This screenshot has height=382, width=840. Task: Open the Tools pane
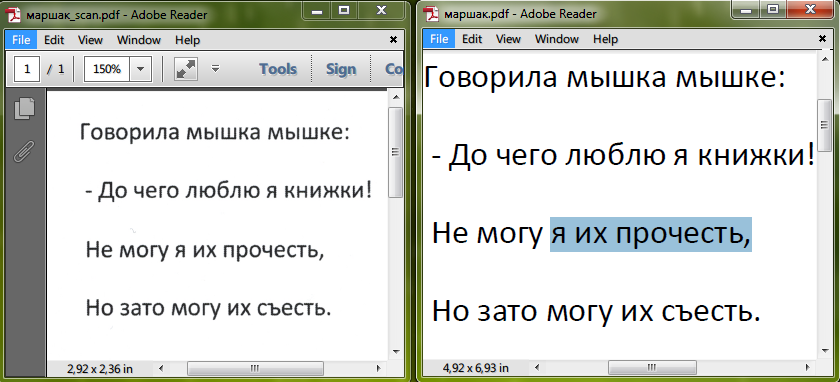click(278, 69)
